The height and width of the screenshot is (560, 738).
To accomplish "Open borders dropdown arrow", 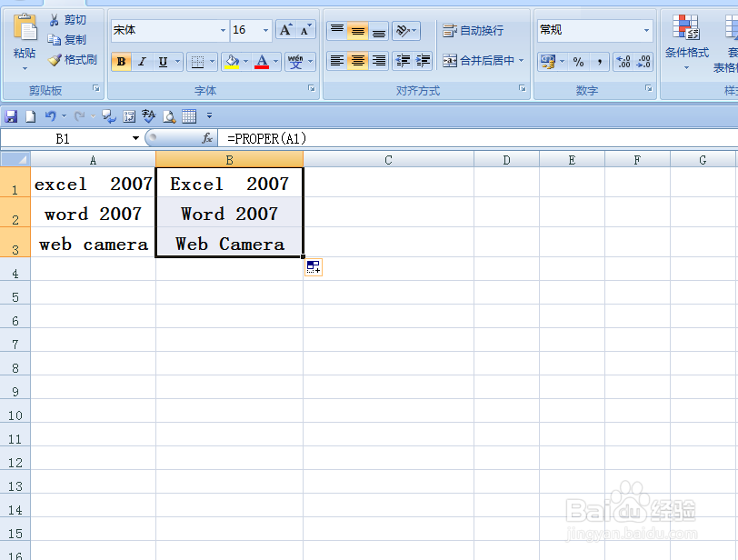I will (x=213, y=62).
